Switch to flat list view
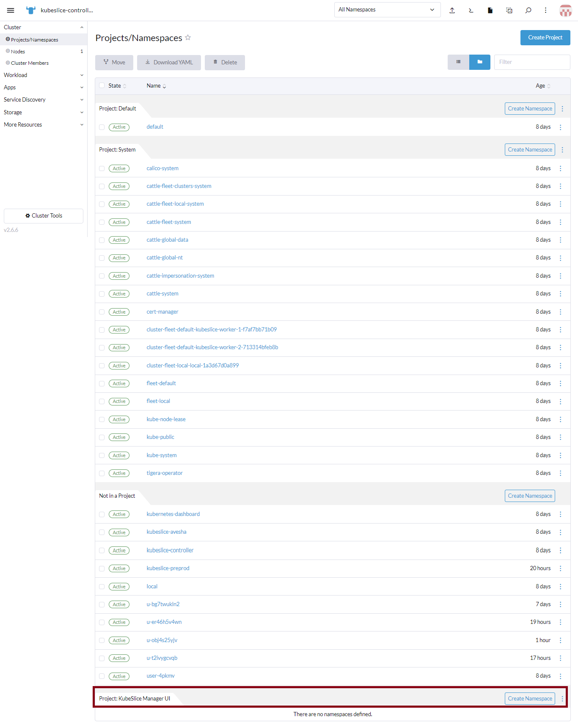This screenshot has height=728, width=578. (458, 62)
